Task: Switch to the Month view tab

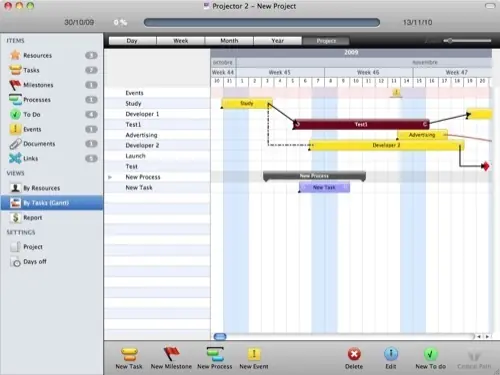Action: (229, 41)
